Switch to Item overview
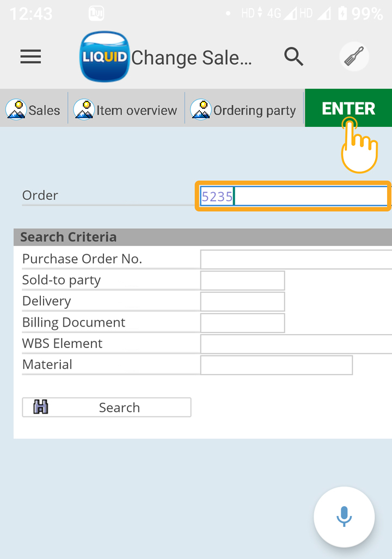 coord(126,110)
